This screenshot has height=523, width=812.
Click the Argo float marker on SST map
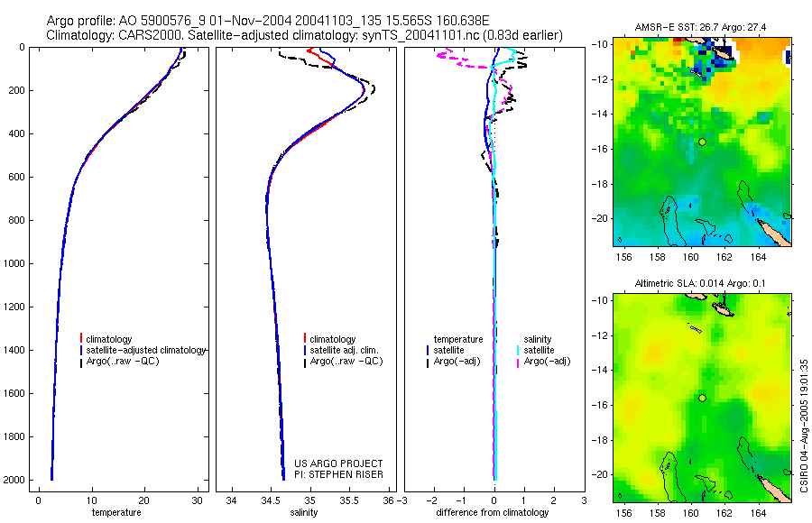click(702, 142)
